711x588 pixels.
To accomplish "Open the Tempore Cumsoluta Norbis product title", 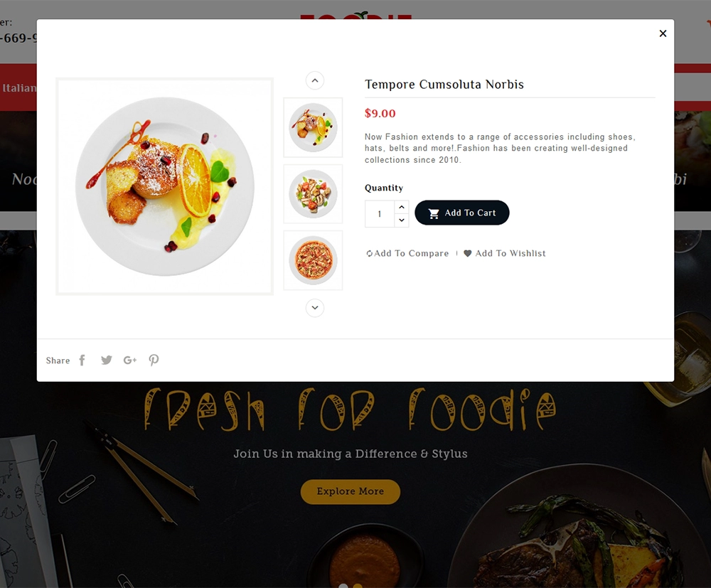I will (444, 85).
